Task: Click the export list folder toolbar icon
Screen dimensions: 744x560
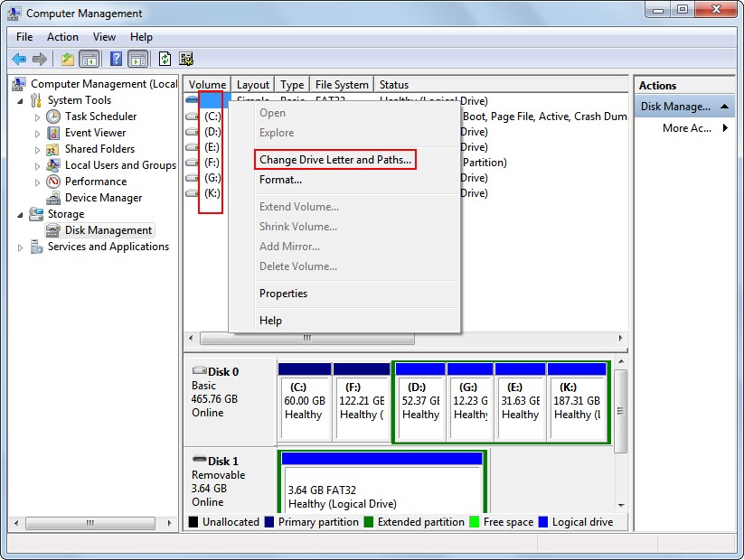Action: (x=66, y=58)
